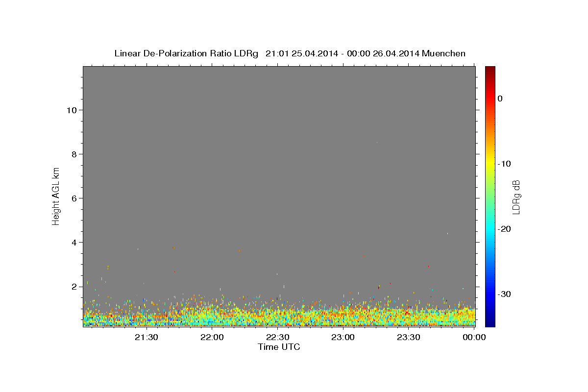Click the 'LDRg dB' colorbar label
This screenshot has width=588, height=392.
(x=516, y=197)
